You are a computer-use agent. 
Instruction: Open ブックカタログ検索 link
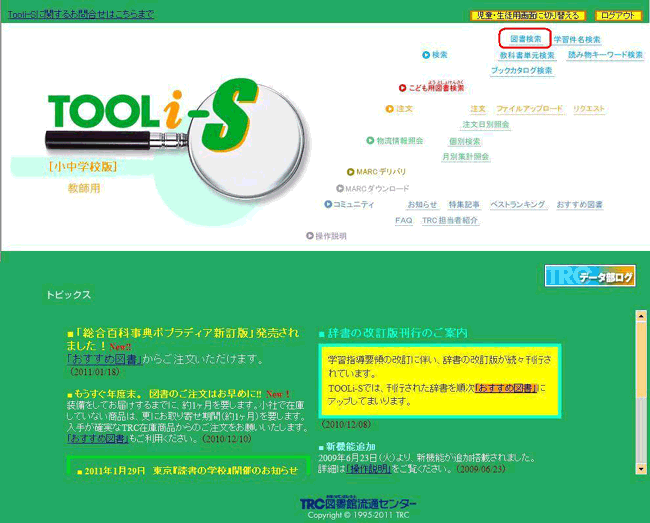[522, 70]
